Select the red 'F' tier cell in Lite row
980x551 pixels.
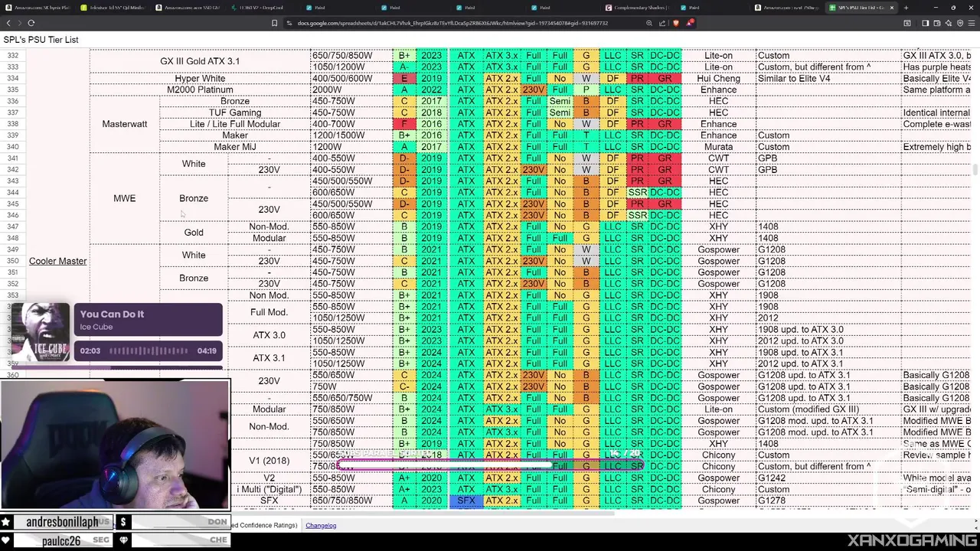403,124
